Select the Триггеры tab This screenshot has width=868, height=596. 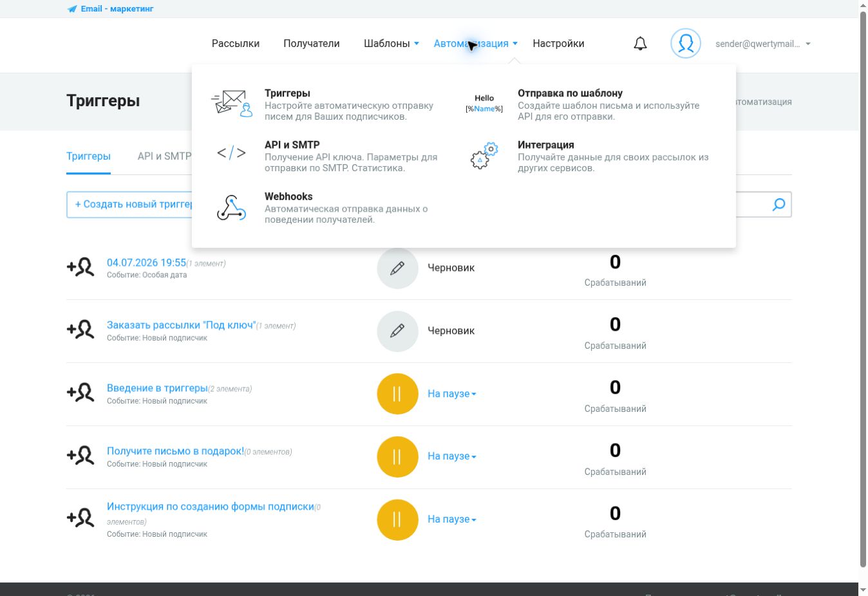(x=88, y=156)
